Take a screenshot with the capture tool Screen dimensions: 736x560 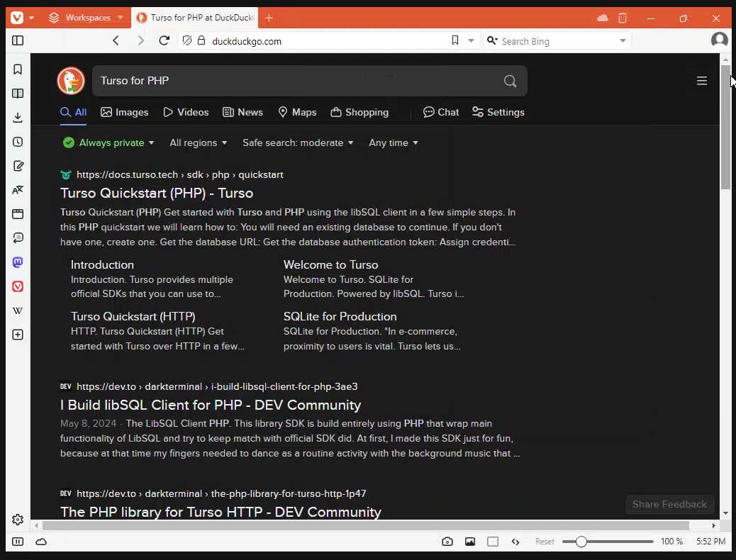tap(447, 541)
